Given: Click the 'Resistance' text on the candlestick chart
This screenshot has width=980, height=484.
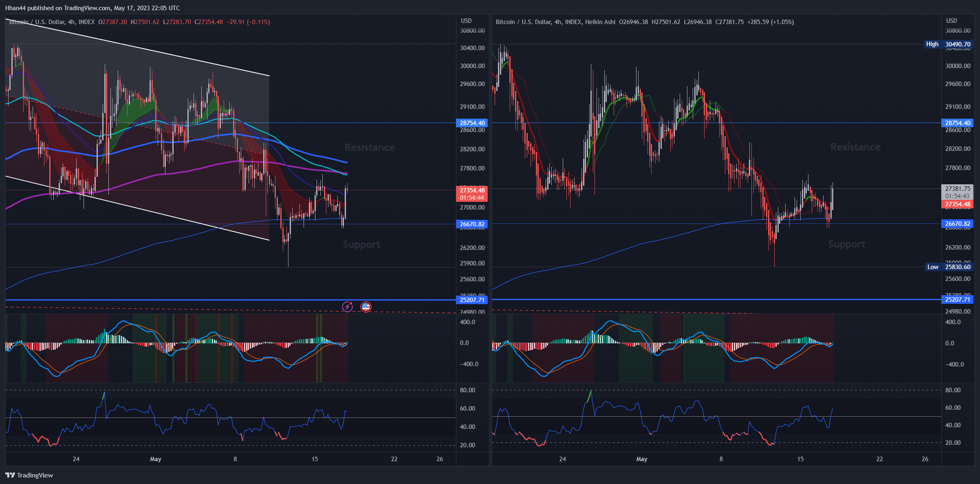Looking at the screenshot, I should tap(370, 147).
